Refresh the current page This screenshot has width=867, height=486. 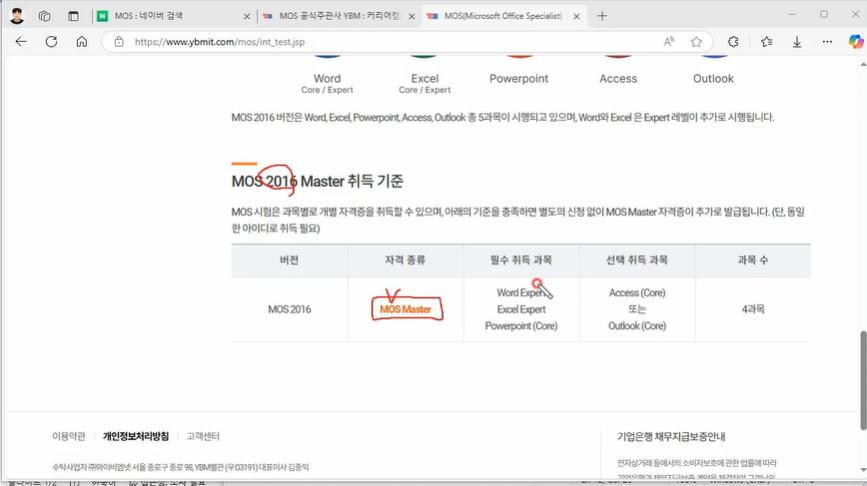(52, 42)
